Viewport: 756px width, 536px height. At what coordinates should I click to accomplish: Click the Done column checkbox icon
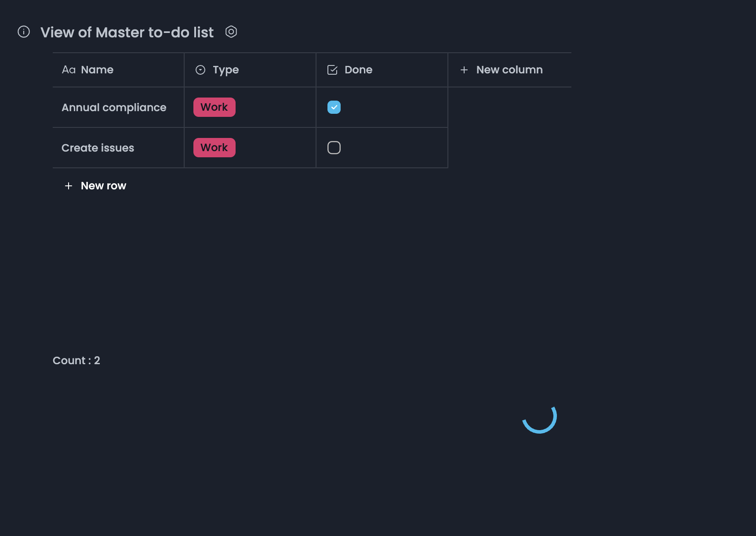(332, 70)
